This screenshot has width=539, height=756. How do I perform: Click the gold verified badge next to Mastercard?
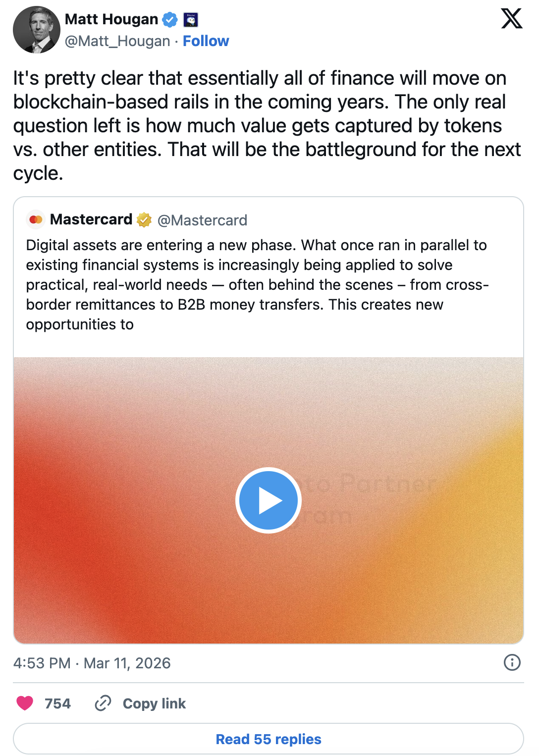tap(144, 219)
